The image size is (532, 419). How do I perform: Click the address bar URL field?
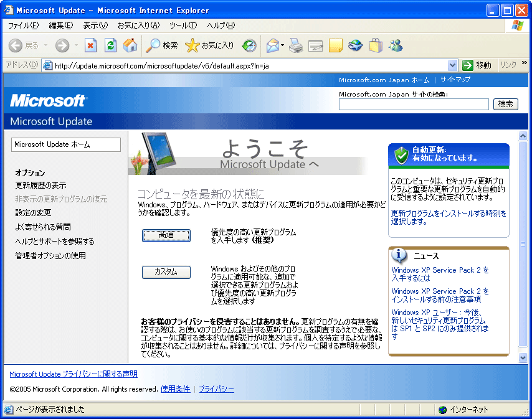point(250,65)
